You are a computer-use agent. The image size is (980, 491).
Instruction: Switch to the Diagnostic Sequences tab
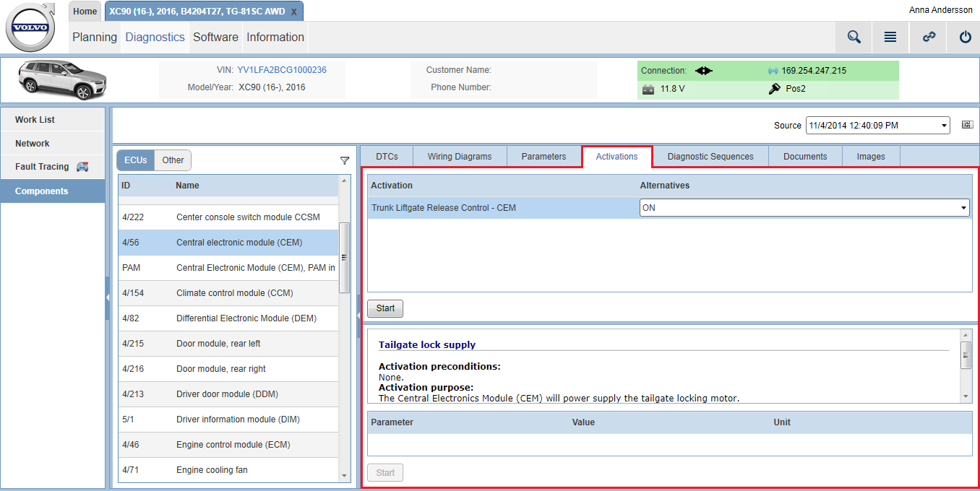click(710, 157)
